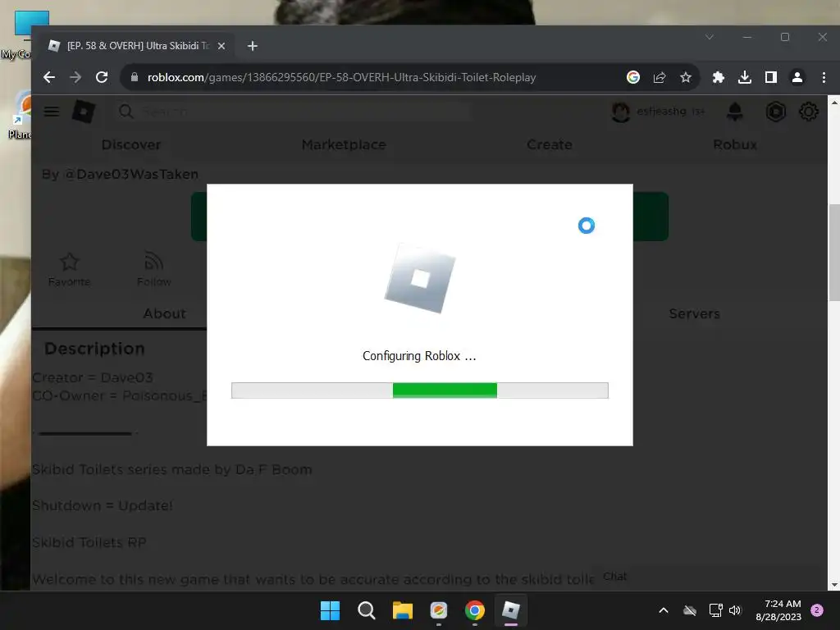Click the network tray icon

pos(715,610)
